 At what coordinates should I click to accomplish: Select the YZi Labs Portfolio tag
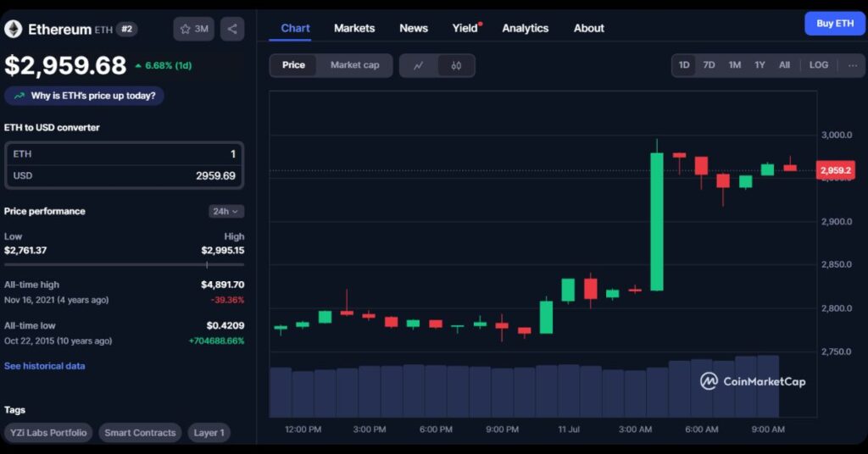(x=48, y=433)
